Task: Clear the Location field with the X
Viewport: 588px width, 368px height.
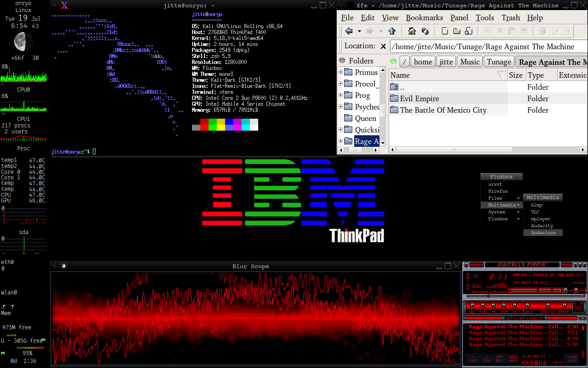Action: (383, 46)
